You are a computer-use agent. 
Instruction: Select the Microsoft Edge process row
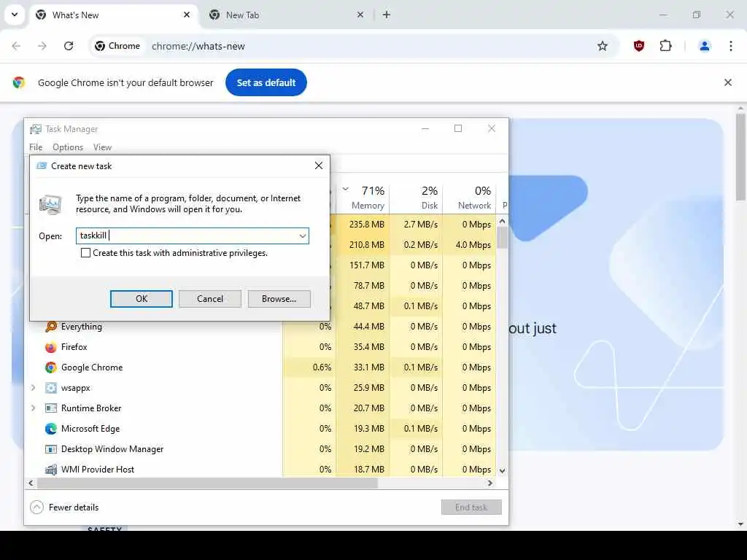point(260,429)
